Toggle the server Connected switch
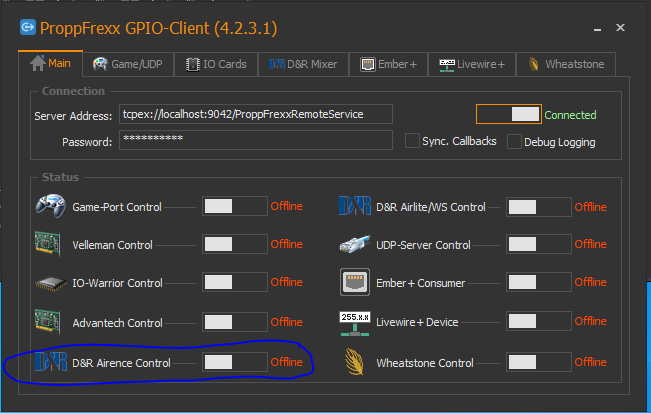The image size is (651, 413). (508, 114)
